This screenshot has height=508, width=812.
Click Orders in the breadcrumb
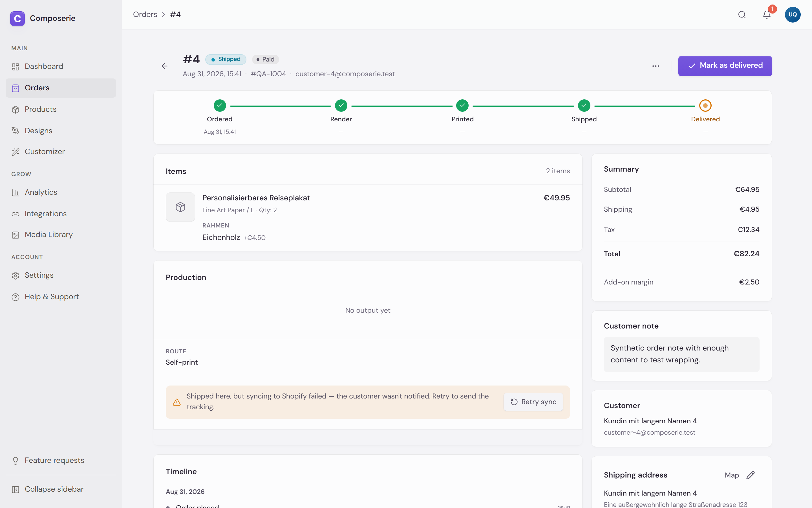coord(145,14)
